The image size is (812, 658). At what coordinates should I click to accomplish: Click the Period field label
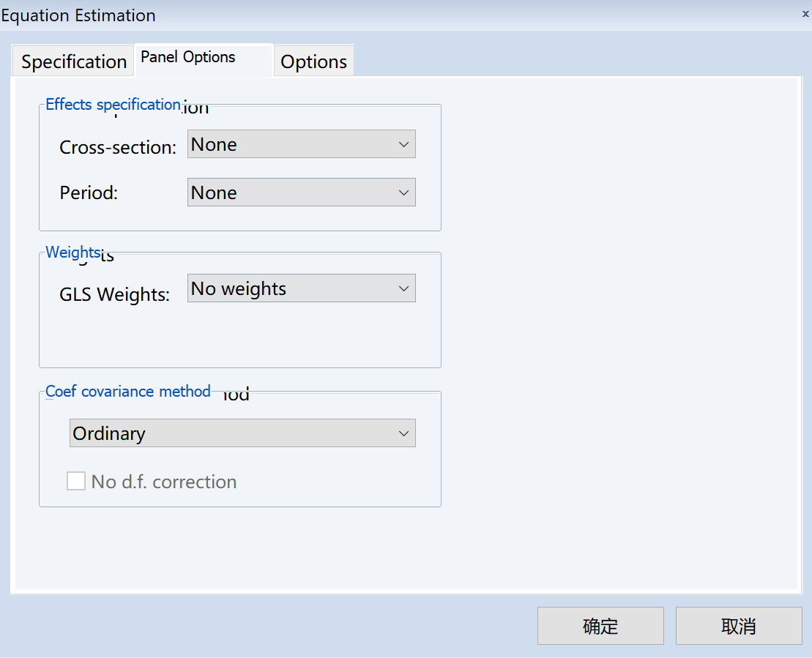(89, 193)
